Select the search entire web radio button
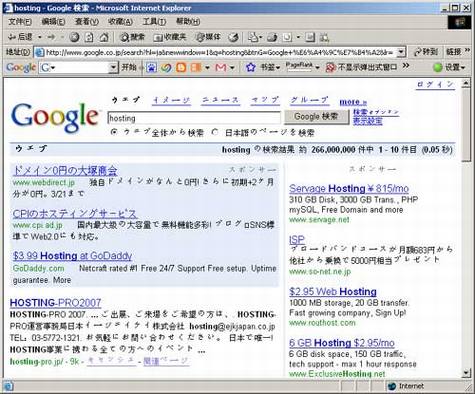475x394 pixels. point(114,132)
